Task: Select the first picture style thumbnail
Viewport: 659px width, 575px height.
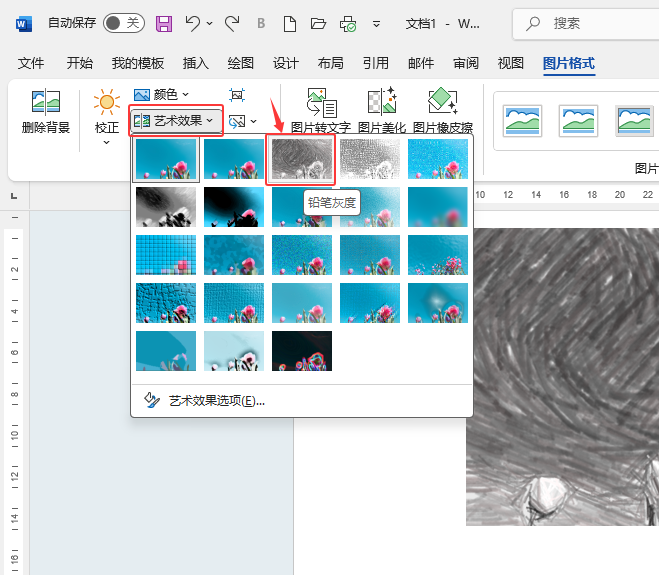Action: (522, 121)
